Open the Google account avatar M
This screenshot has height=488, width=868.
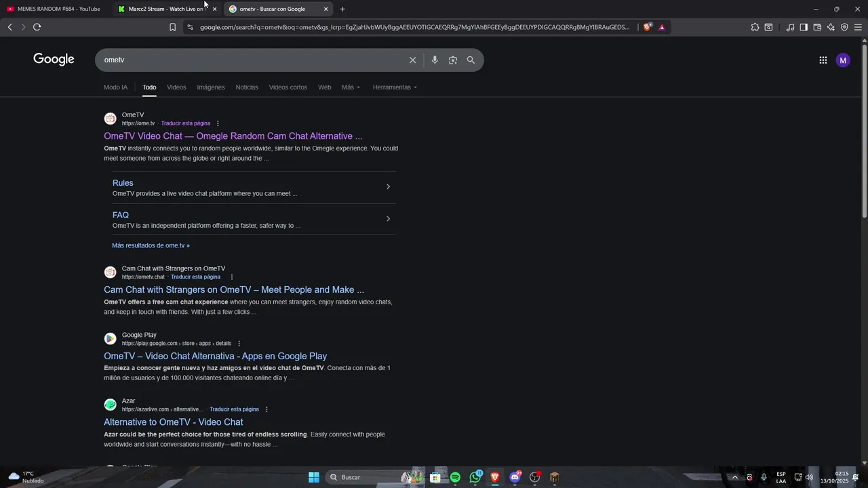coord(843,60)
